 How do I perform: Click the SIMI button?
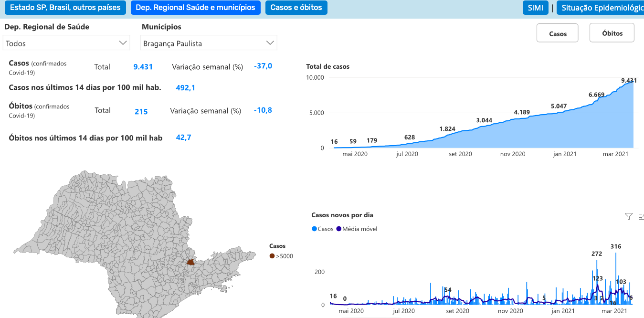click(535, 8)
